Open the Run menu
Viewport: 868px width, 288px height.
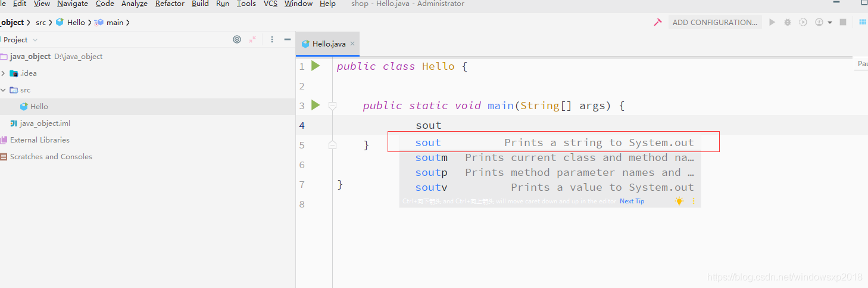click(x=223, y=4)
